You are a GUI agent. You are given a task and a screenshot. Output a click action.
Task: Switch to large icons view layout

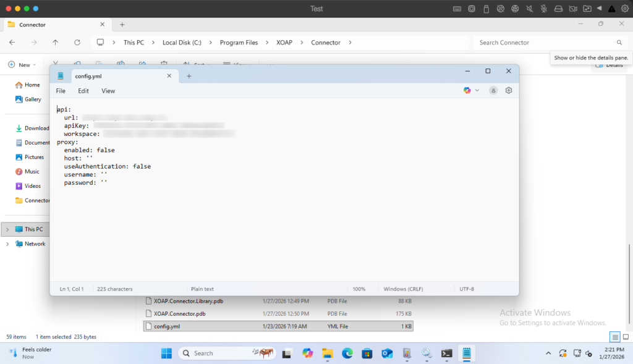(x=624, y=337)
